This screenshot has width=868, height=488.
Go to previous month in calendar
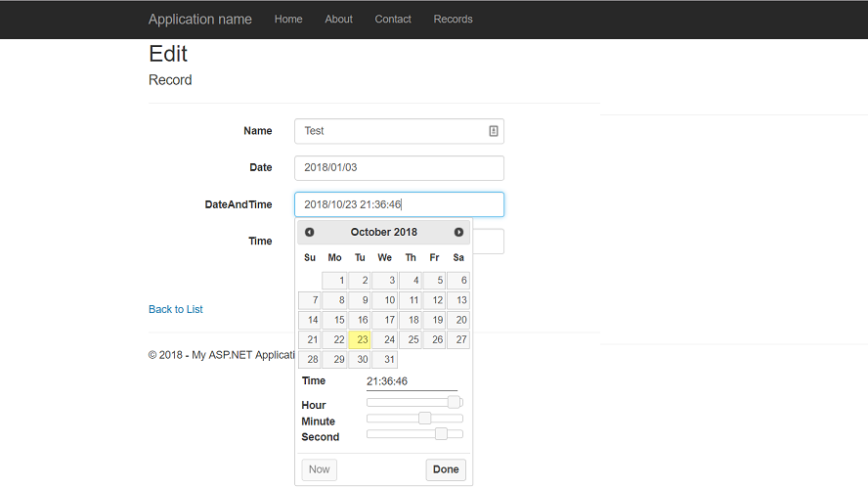(x=310, y=232)
